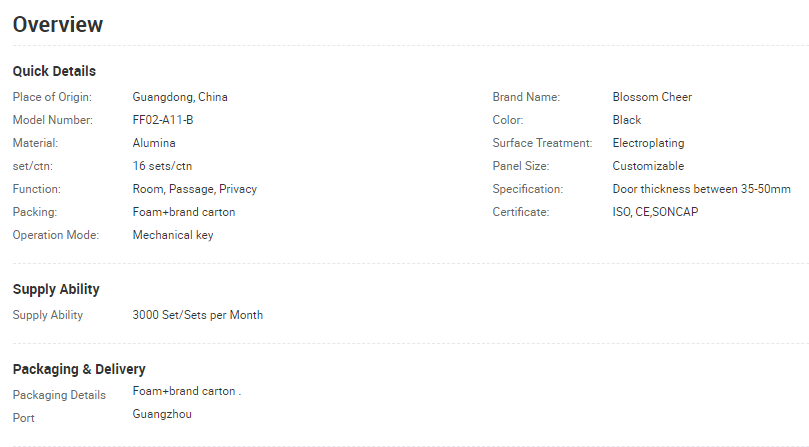Click the Quick Details section title
The width and height of the screenshot is (809, 447).
(x=54, y=71)
